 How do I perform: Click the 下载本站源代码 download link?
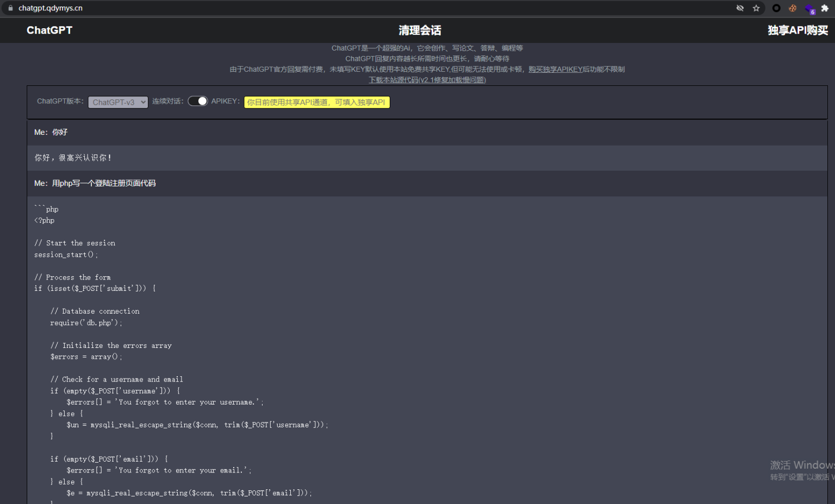click(x=427, y=80)
